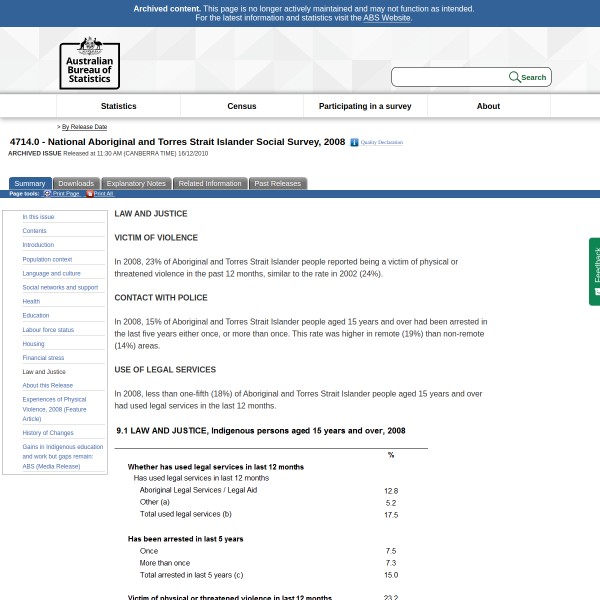
Task: Switch to the Past Releases tab
Action: point(277,184)
